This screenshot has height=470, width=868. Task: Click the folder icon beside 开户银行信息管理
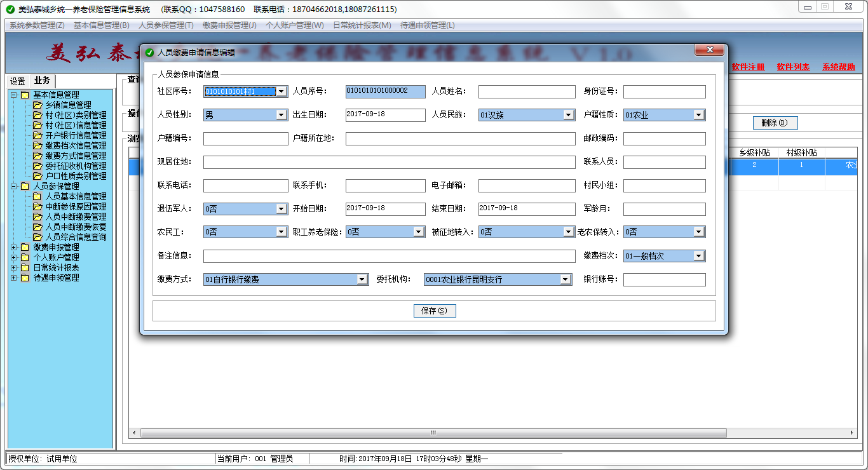(x=37, y=135)
